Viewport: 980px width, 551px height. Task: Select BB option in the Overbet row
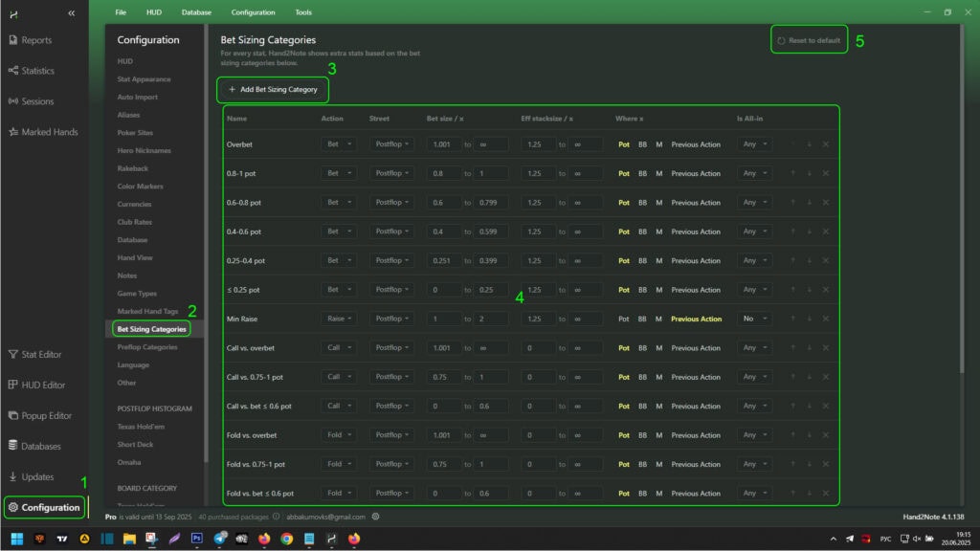[x=642, y=144]
